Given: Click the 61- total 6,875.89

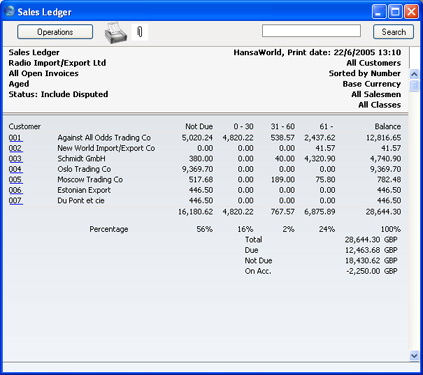Looking at the screenshot, I should pyautogui.click(x=320, y=212).
